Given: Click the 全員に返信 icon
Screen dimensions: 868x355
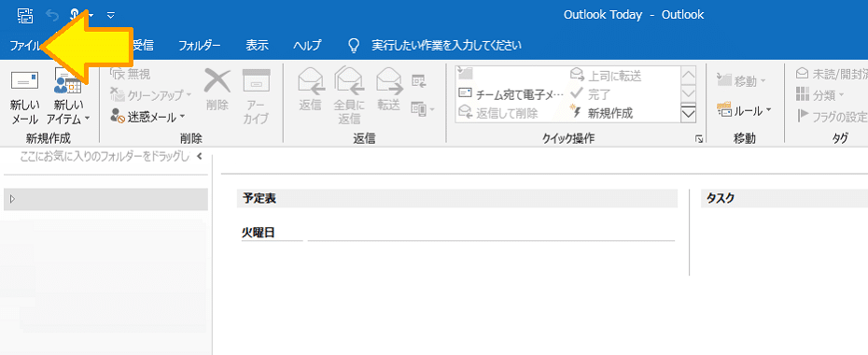Looking at the screenshot, I should click(x=349, y=81).
